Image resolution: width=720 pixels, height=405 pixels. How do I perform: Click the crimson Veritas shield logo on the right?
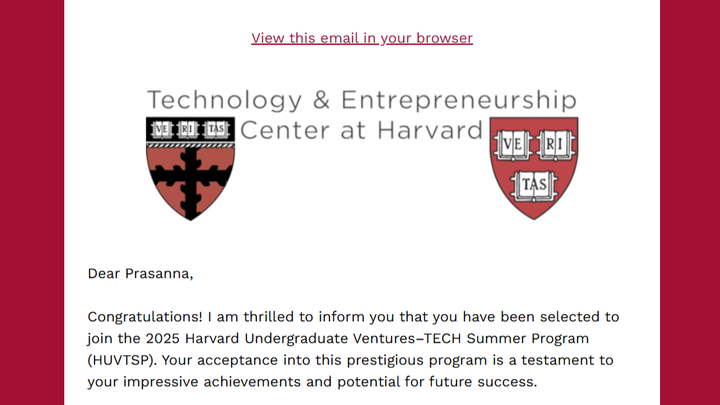(534, 168)
